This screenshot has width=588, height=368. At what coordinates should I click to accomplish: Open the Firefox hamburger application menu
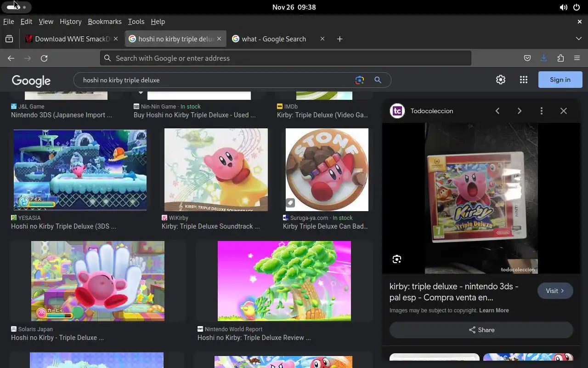pos(577,58)
